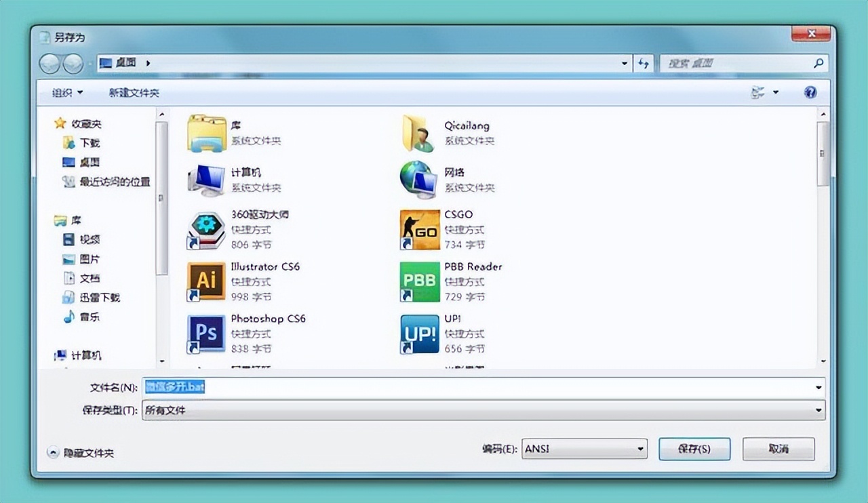868x503 pixels.
Task: Expand the address bar dropdown arrow
Action: tap(624, 63)
